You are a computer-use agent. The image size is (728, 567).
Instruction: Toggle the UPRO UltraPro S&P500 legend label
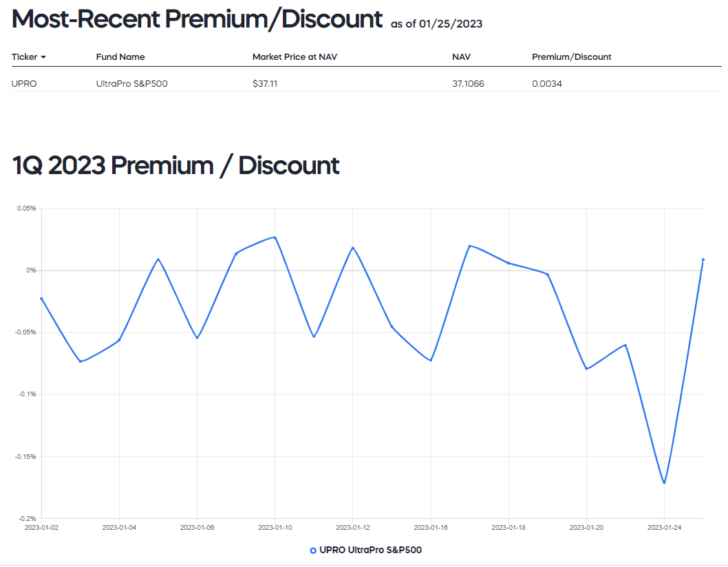370,550
